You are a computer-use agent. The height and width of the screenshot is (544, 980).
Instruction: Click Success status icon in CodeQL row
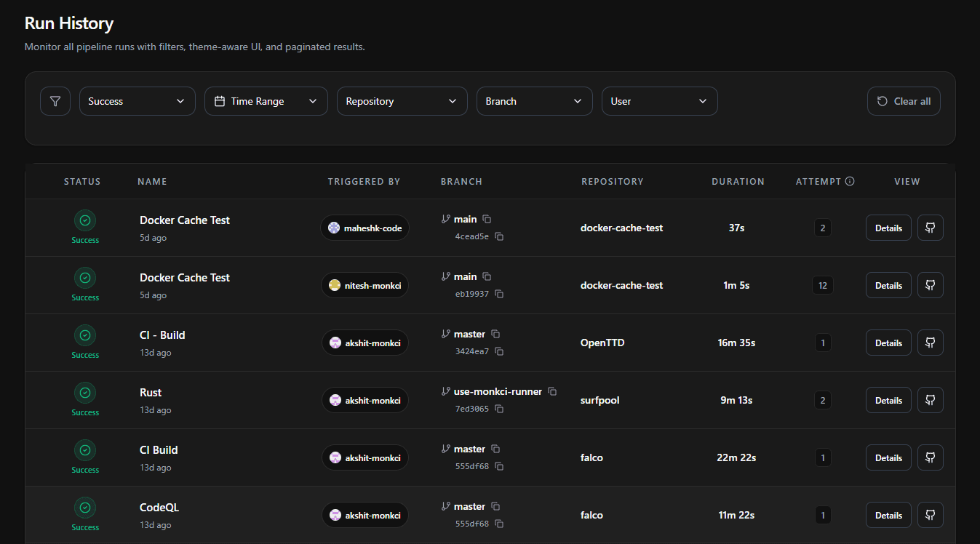coord(85,508)
